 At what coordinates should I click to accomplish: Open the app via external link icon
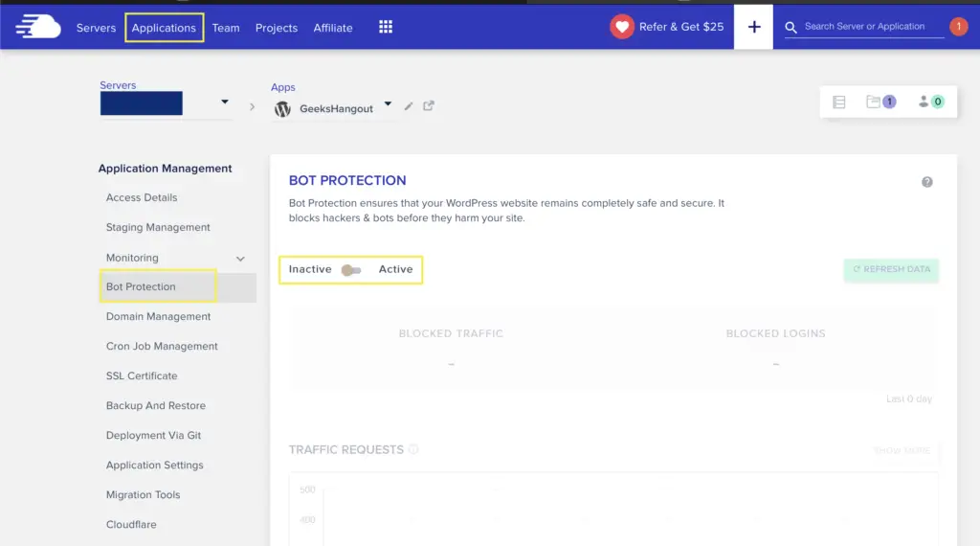(428, 105)
